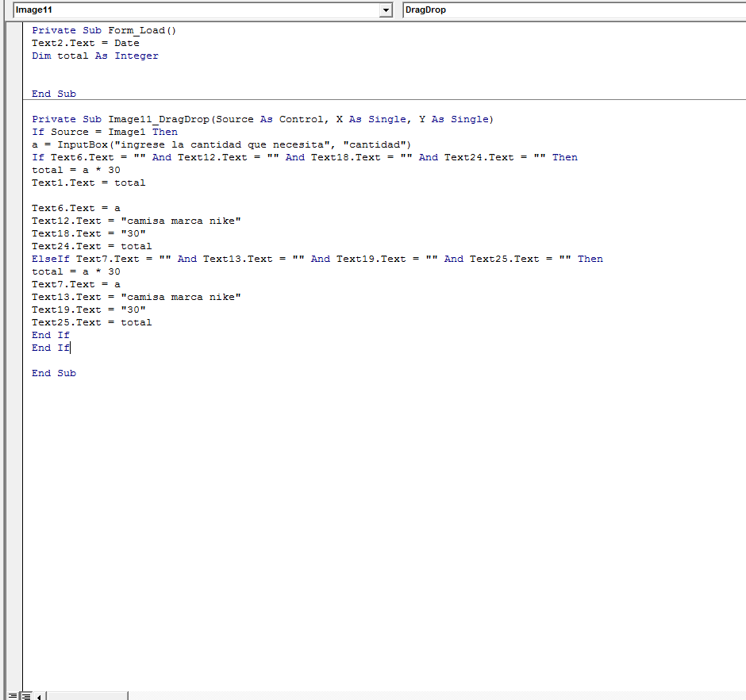Click the 'If Source = Image1 Then' line

click(x=105, y=132)
